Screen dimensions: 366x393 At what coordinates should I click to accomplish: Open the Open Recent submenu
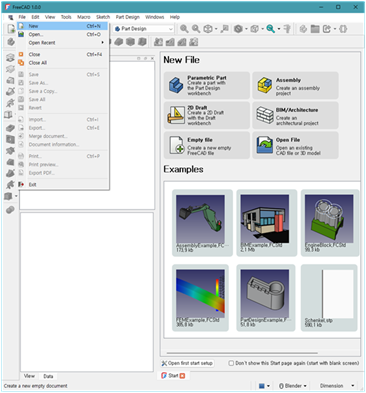tap(63, 43)
